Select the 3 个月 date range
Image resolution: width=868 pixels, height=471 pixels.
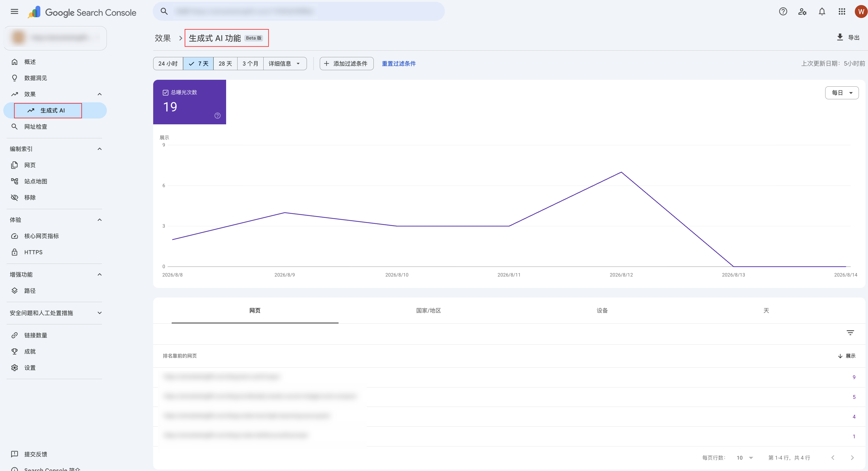[250, 64]
